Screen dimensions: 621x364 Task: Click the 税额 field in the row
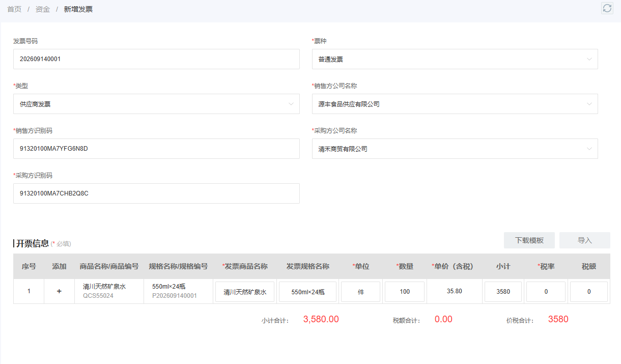589,292
